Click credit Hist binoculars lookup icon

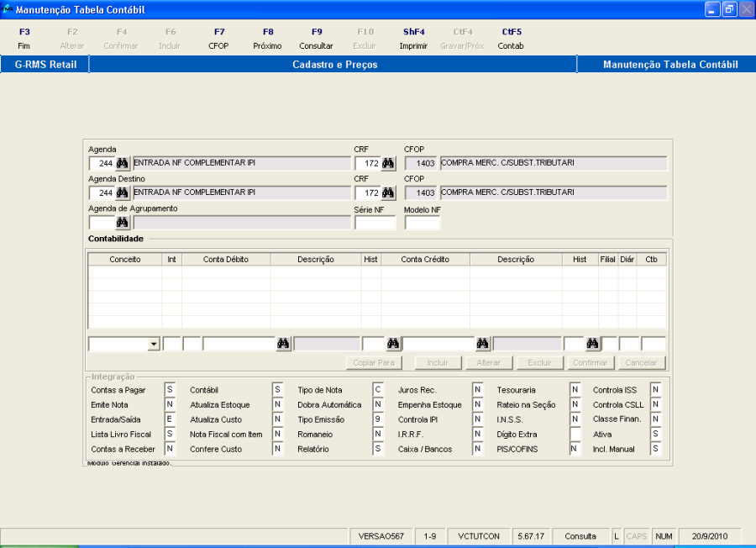[x=592, y=344]
